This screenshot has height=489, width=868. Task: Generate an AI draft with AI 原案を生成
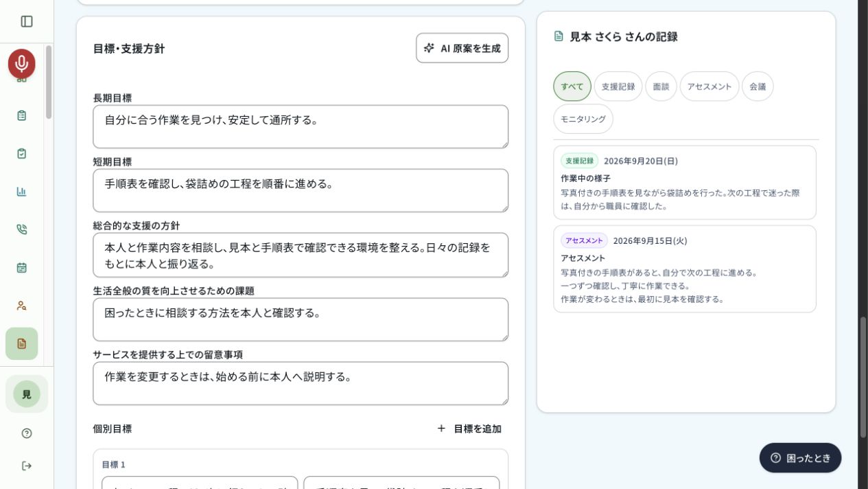(x=462, y=48)
